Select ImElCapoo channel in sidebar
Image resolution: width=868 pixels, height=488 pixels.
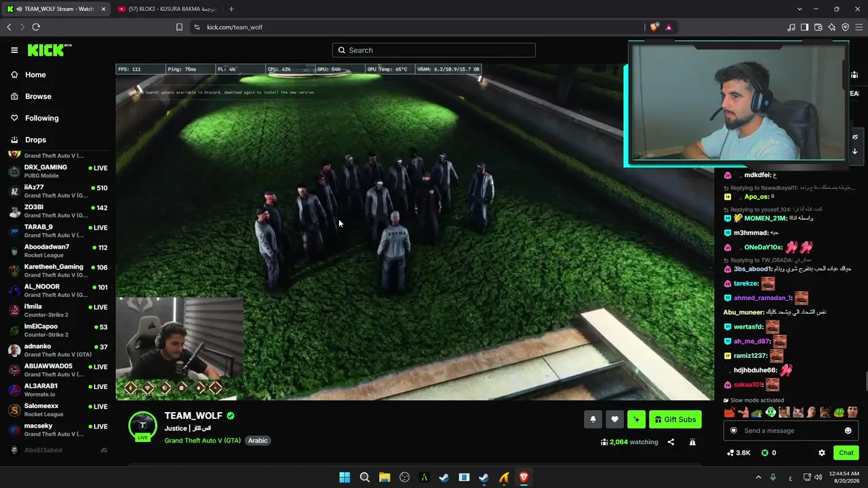(58, 330)
